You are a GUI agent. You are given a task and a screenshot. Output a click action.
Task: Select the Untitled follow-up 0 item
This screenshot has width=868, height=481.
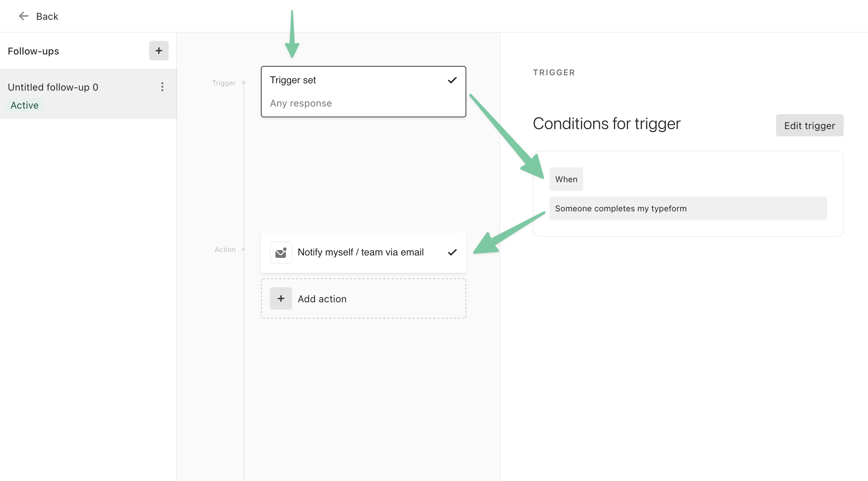pyautogui.click(x=88, y=94)
